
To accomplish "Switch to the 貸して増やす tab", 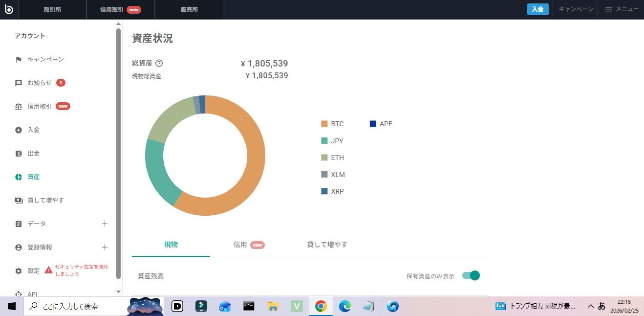I will click(327, 245).
